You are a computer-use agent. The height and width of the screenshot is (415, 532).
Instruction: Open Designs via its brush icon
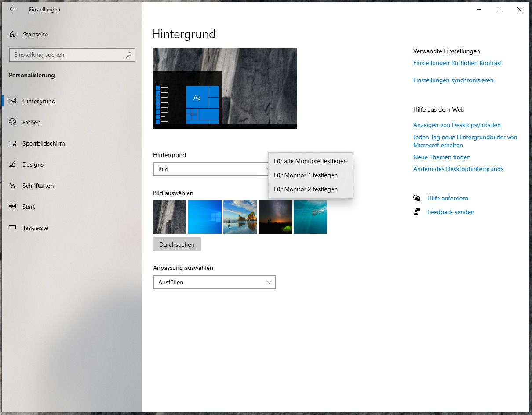tap(13, 164)
